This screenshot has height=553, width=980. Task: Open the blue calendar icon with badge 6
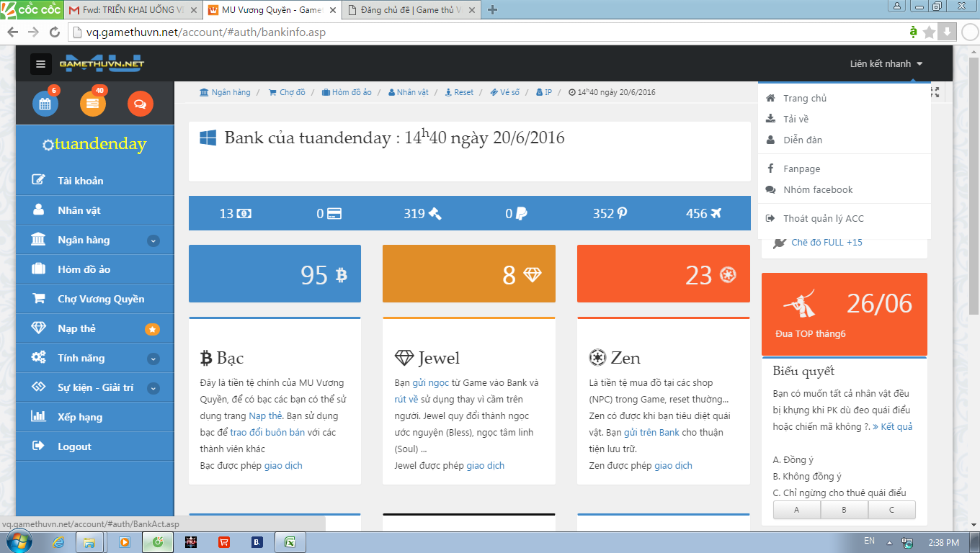[x=45, y=104]
